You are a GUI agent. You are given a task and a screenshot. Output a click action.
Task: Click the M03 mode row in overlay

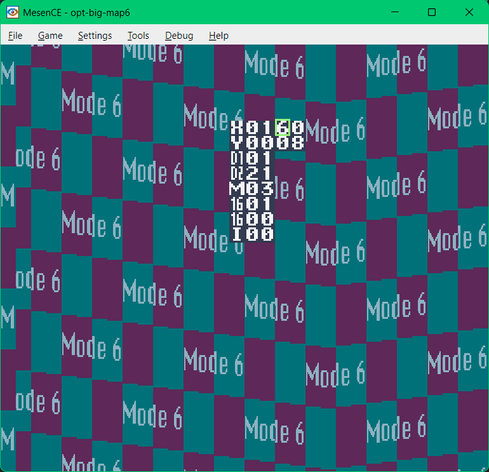click(252, 189)
